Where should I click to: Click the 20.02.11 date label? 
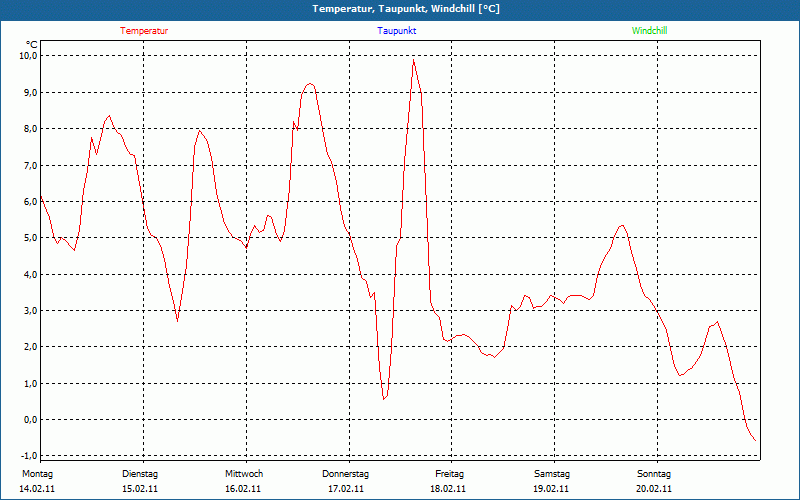point(654,489)
